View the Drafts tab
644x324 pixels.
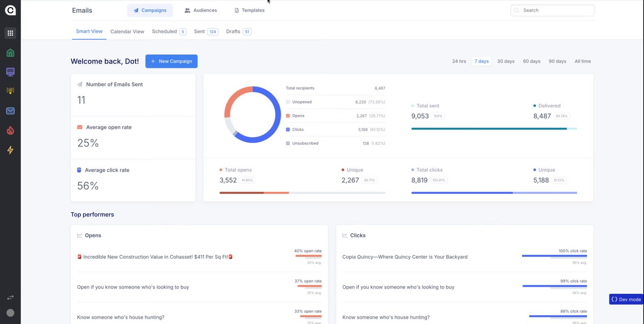click(239, 31)
